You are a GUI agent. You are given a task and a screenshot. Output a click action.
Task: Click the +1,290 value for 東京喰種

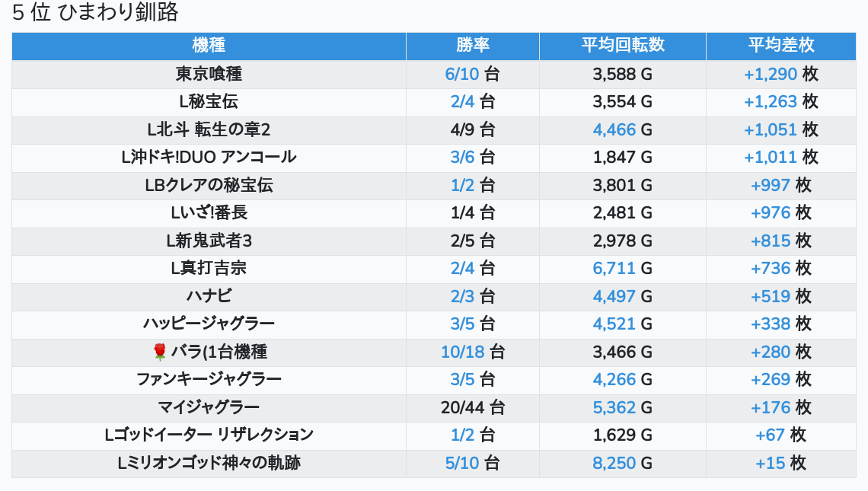770,74
